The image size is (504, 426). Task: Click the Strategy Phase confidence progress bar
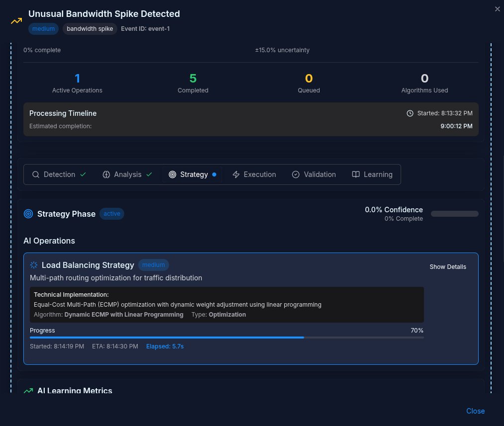click(454, 214)
